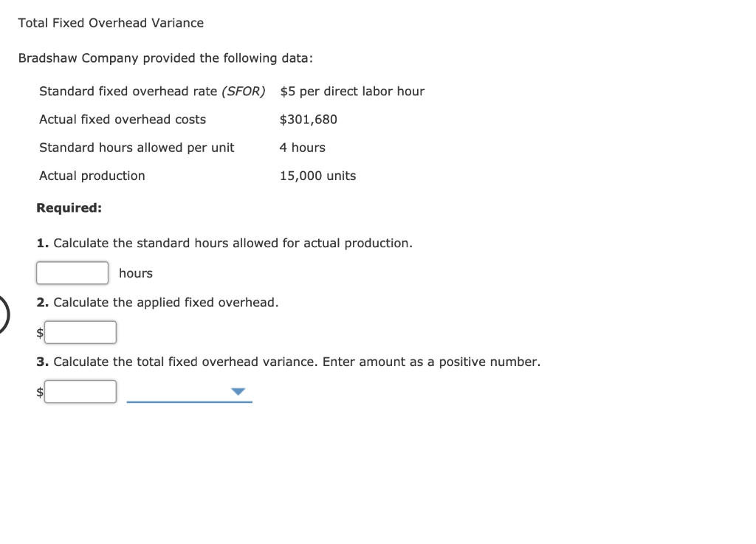Select the '4 hours' standard hours value
Viewport: 756px width, 544px height.
pyautogui.click(x=302, y=147)
